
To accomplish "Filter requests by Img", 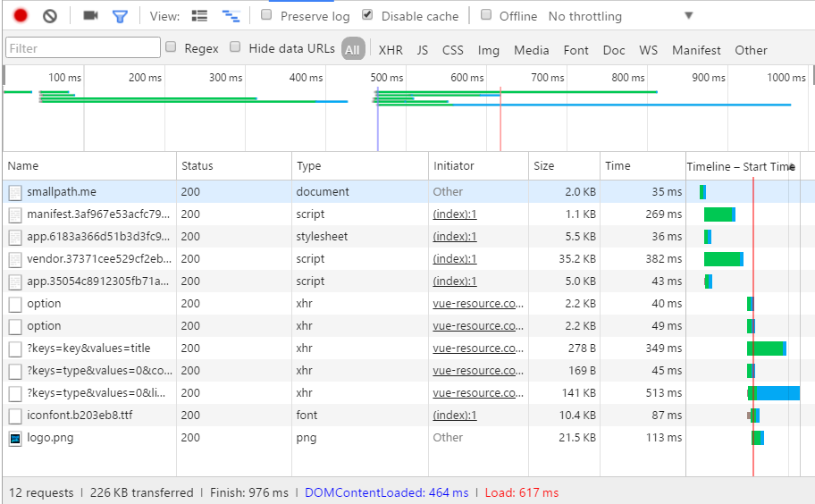I will pyautogui.click(x=489, y=50).
